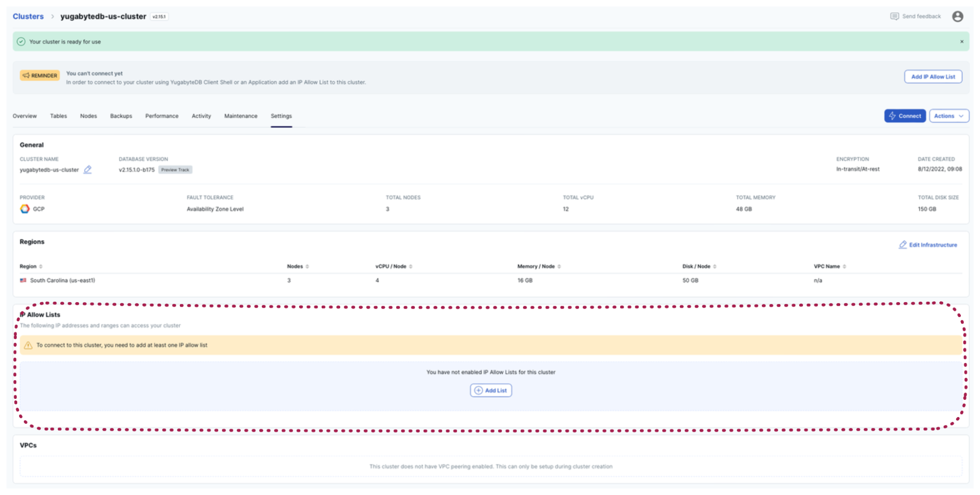
Task: Dismiss the cluster ready banner
Action: pyautogui.click(x=961, y=42)
